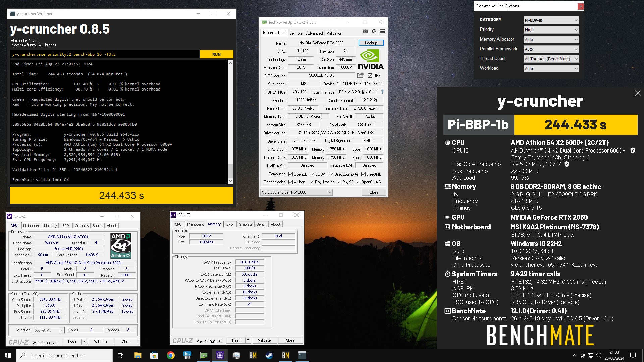Toggle the OpenGL 4.6 checkbox
The width and height of the screenshot is (644, 362).
pos(358,182)
